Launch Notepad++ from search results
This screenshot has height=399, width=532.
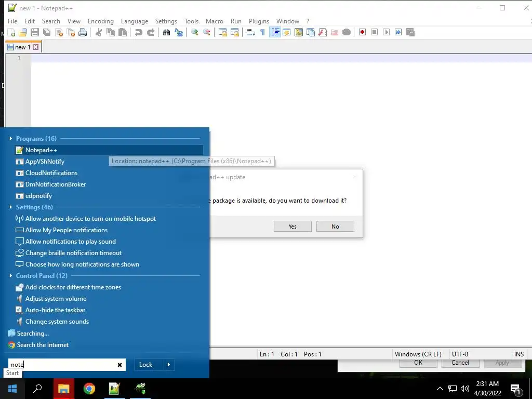click(109, 150)
